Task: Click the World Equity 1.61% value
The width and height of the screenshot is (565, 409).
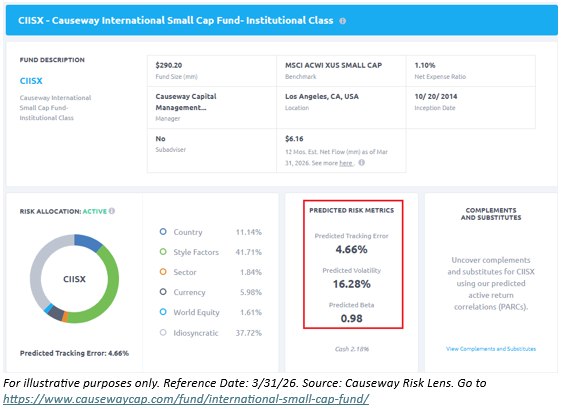Action: coord(251,312)
